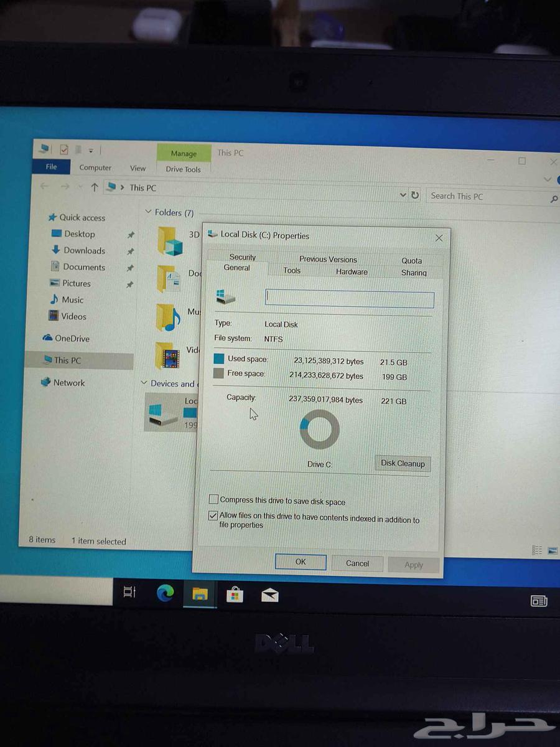Apply the drive property changes
Screen dimensions: 560x747
[x=413, y=564]
